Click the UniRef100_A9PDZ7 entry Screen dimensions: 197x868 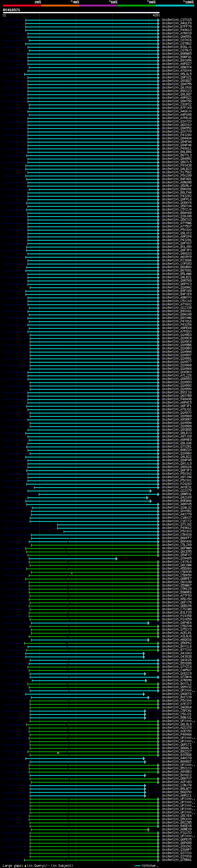177,64
